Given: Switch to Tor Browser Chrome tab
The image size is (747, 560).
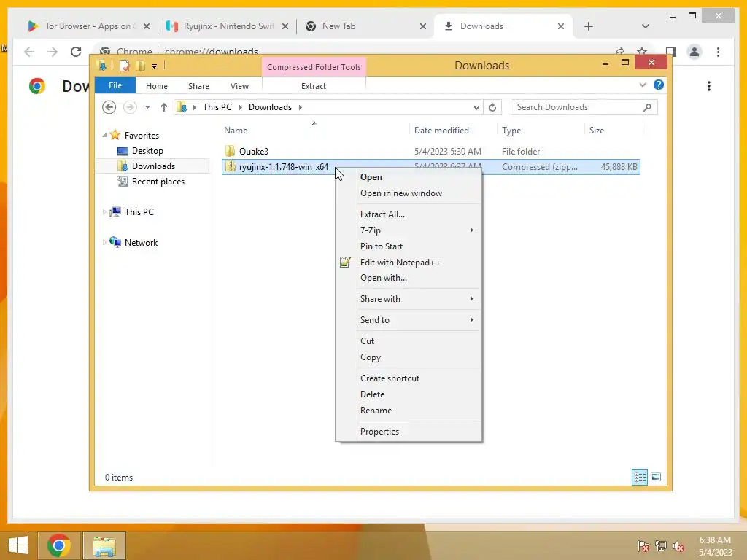Looking at the screenshot, I should 88,26.
